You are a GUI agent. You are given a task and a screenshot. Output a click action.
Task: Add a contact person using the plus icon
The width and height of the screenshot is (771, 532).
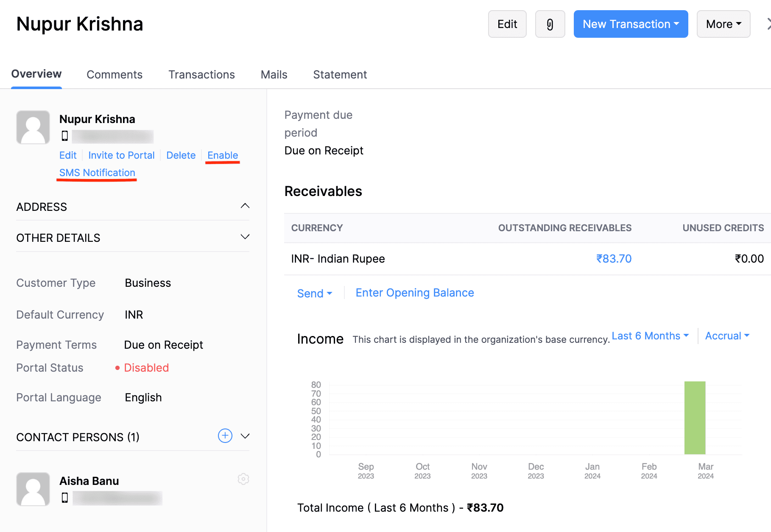[225, 436]
